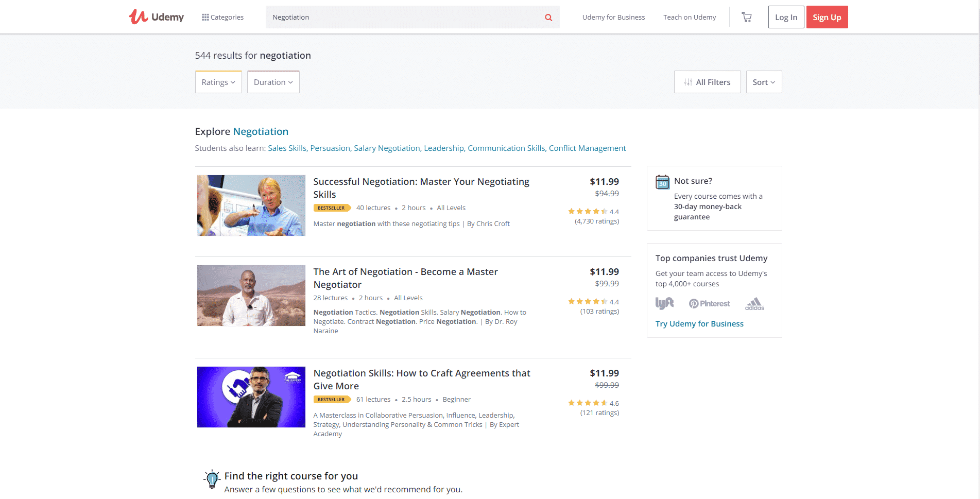Go to Udemy for Business
Viewport: 980px width, 499px height.
613,17
